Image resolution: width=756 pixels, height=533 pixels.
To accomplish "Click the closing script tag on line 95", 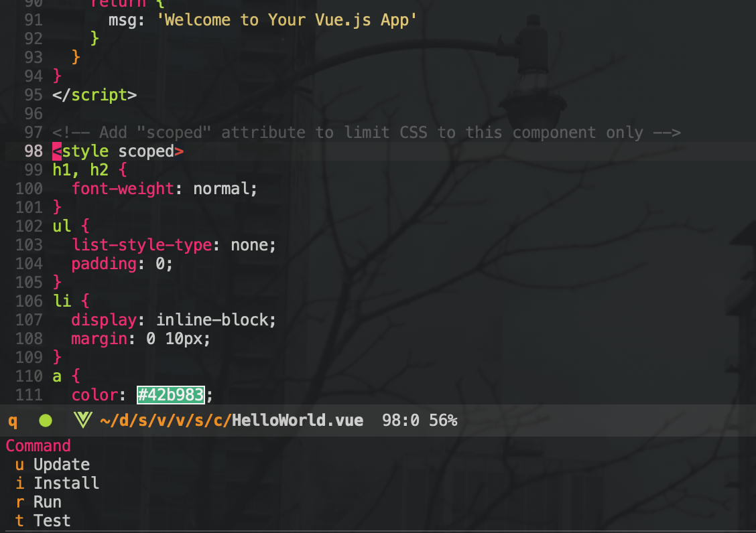I will coord(94,95).
